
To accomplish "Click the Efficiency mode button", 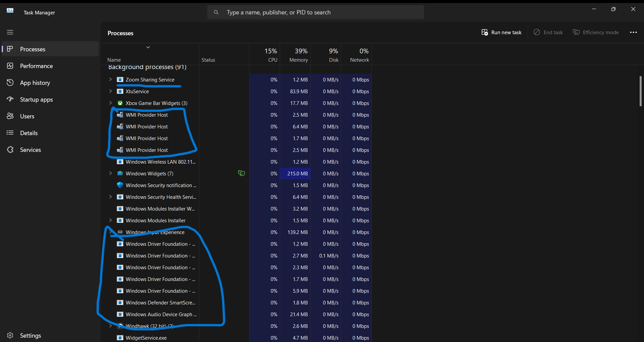I will [596, 32].
